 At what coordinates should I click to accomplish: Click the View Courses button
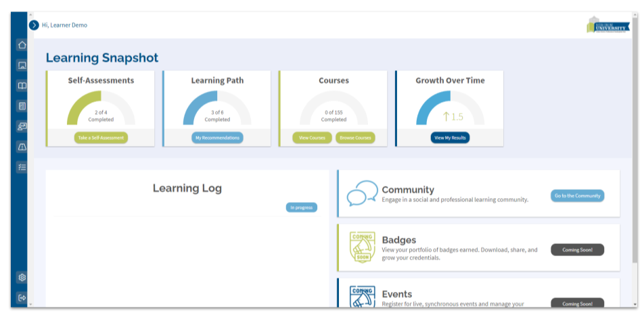312,138
